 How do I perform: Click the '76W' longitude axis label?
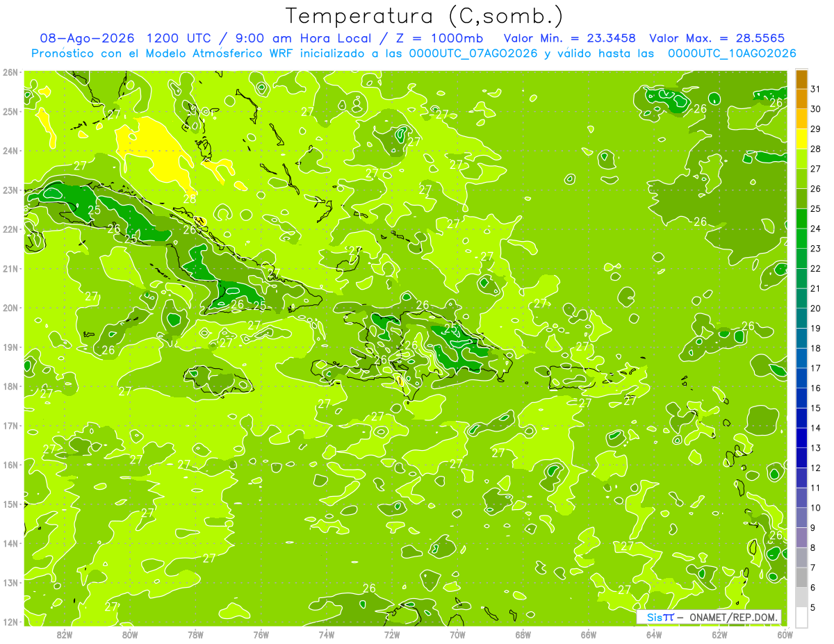(261, 634)
